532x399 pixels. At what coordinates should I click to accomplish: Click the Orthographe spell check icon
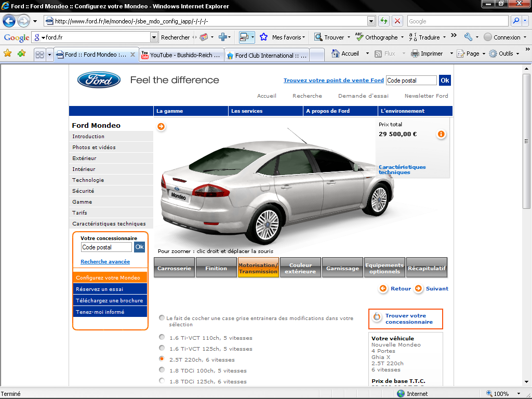pos(360,37)
